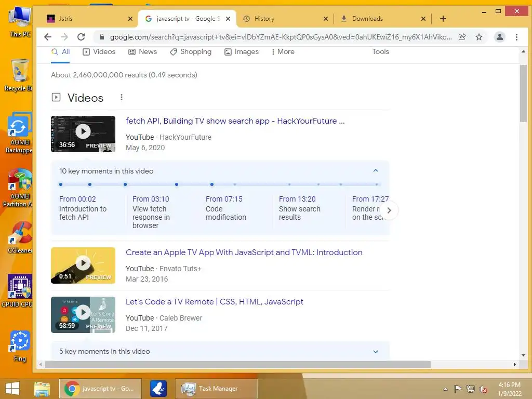Select the CPUID CPU-Z desktop icon
The height and width of the screenshot is (399, 532).
(18, 291)
